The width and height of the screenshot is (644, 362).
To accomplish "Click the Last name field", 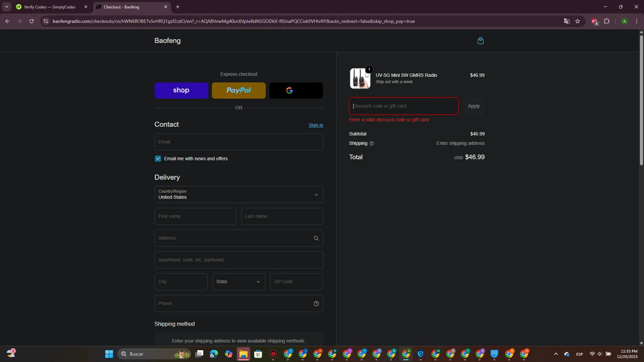I will point(282,217).
